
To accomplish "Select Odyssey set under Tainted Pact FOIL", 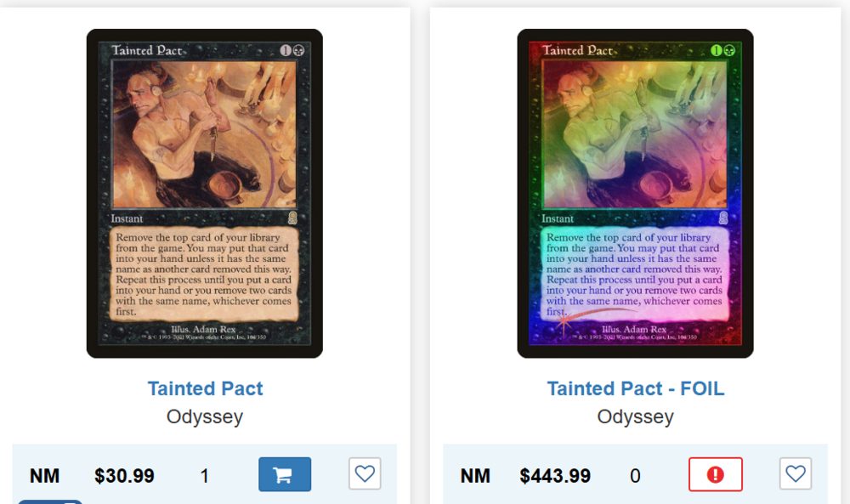I will pyautogui.click(x=635, y=416).
